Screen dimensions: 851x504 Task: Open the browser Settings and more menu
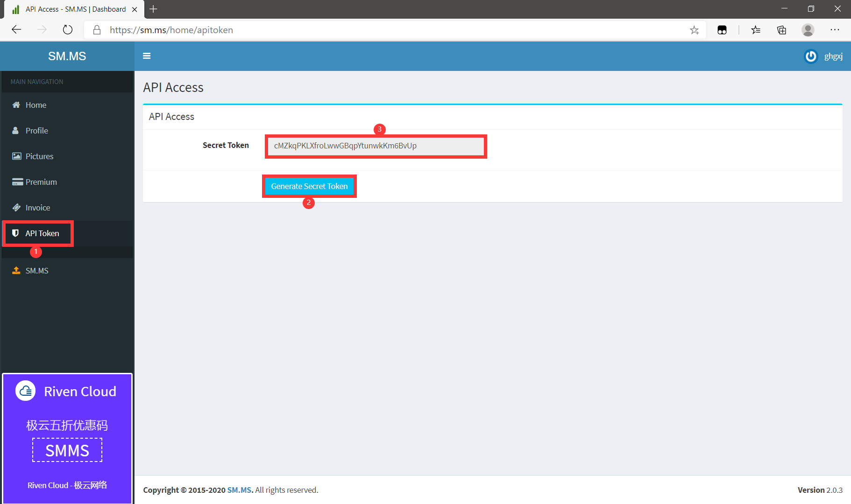pos(835,30)
